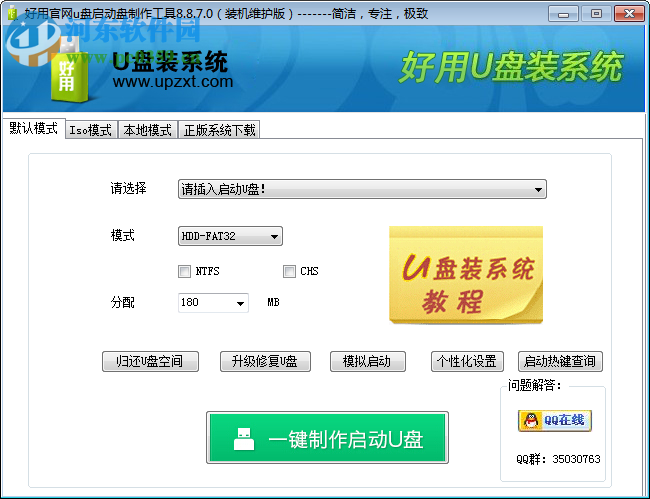The width and height of the screenshot is (650, 499).
Task: Click the 升级修复U盘 button
Action: click(265, 361)
